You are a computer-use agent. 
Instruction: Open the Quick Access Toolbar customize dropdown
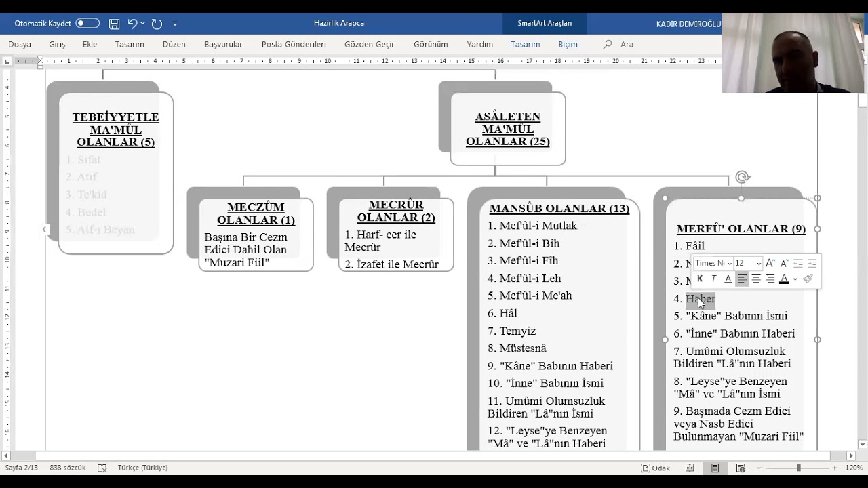pyautogui.click(x=175, y=24)
